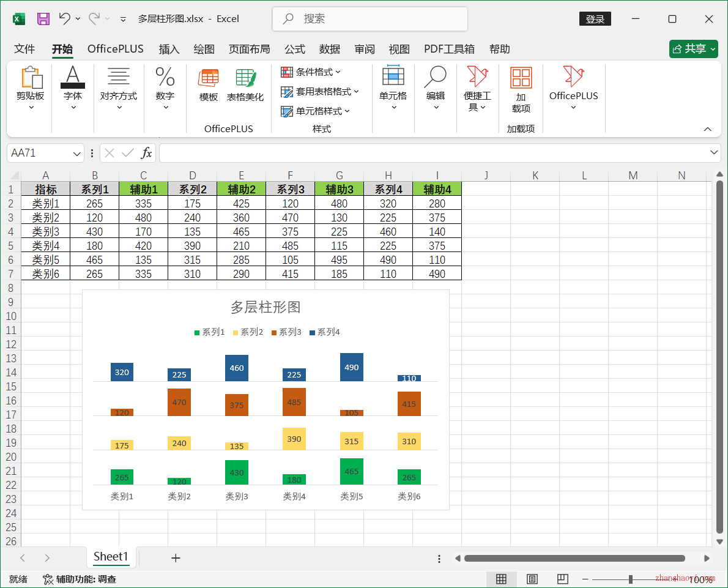Click in the formula bar input

tap(440, 153)
